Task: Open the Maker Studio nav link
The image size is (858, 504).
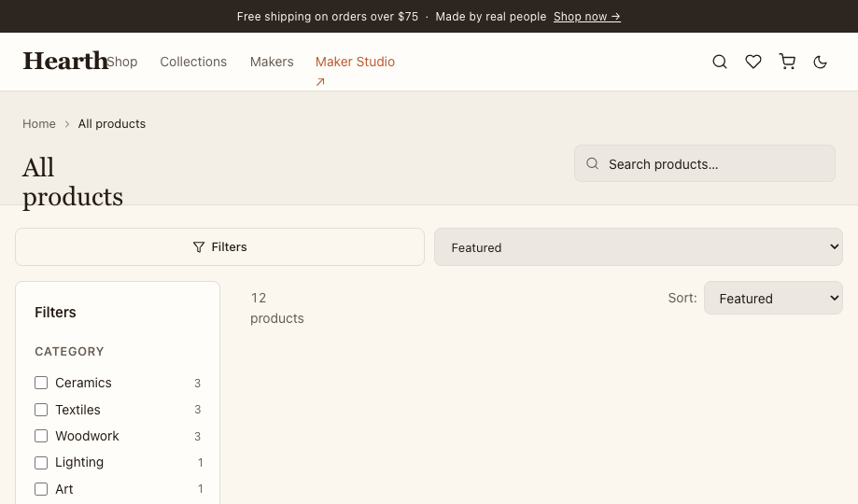Action: (355, 62)
